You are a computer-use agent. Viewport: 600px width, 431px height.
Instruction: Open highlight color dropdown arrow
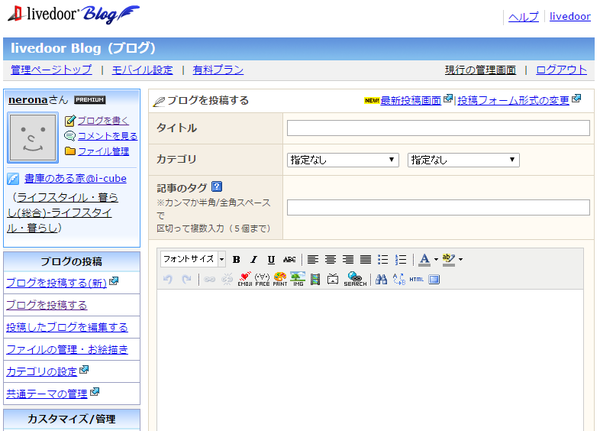point(461,260)
